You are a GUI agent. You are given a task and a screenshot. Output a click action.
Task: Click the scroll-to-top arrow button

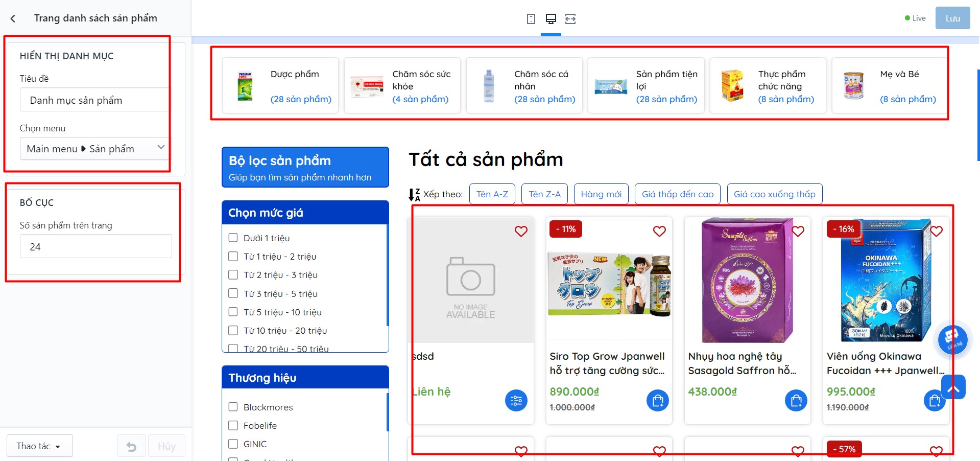pos(953,387)
